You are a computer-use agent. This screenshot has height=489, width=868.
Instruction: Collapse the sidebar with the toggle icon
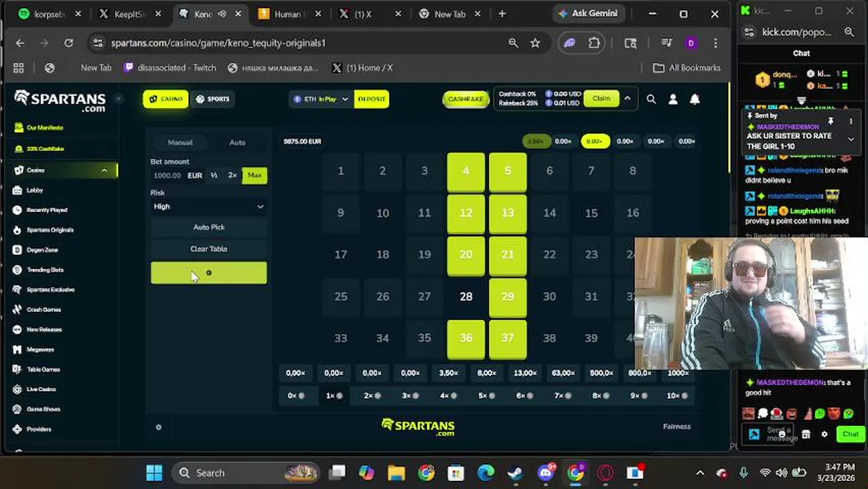(117, 98)
